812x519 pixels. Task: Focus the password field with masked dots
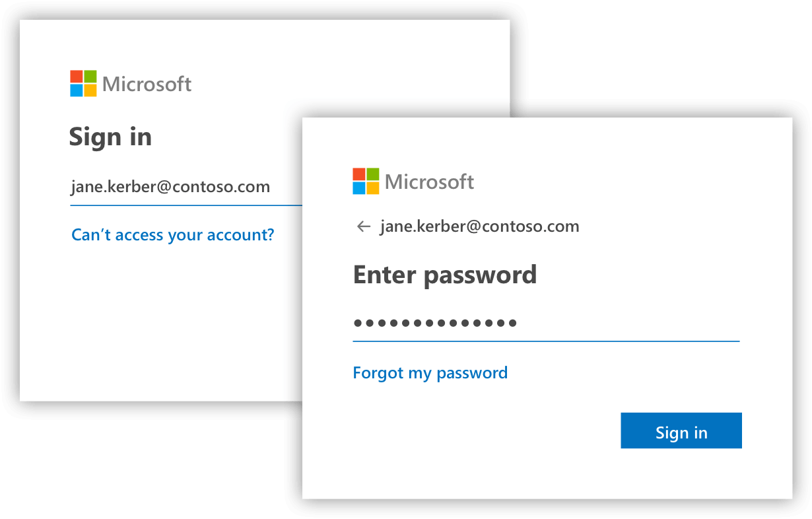click(546, 324)
